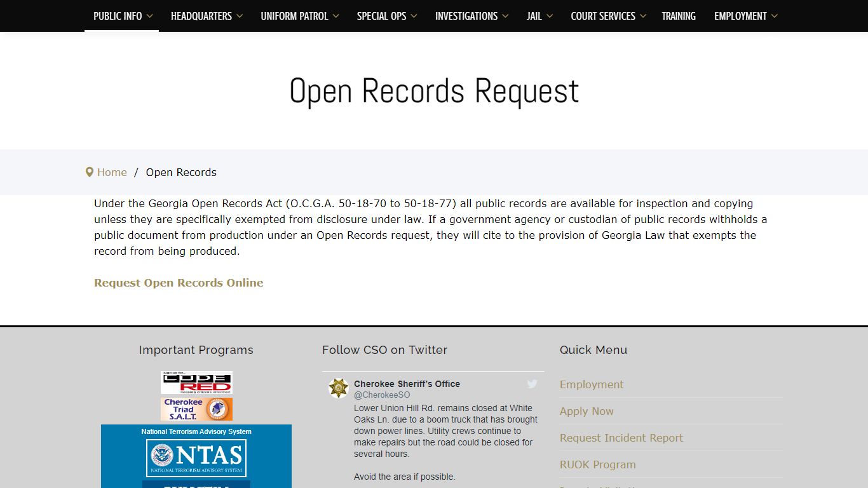This screenshot has width=868, height=488.
Task: Click the Quick Menu heading
Action: click(593, 350)
